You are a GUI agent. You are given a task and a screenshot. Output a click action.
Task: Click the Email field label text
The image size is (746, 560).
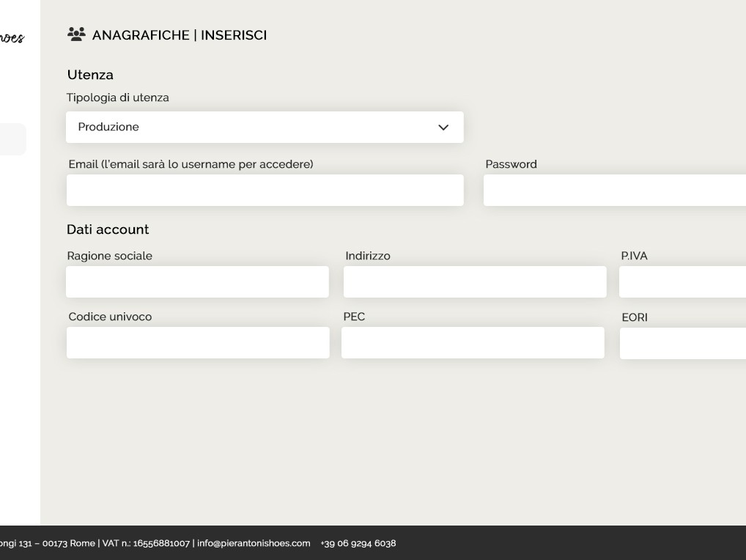pyautogui.click(x=191, y=164)
